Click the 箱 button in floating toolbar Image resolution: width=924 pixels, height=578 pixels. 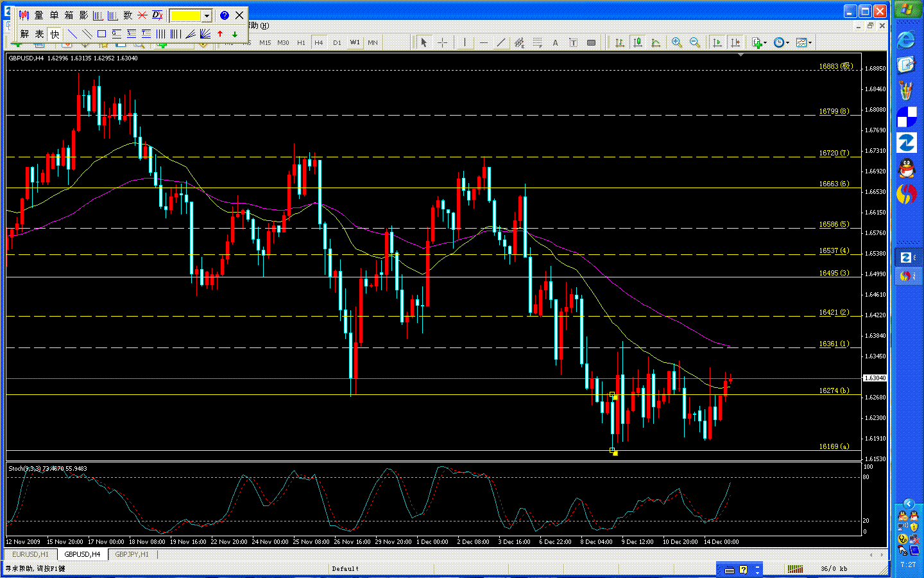69,15
